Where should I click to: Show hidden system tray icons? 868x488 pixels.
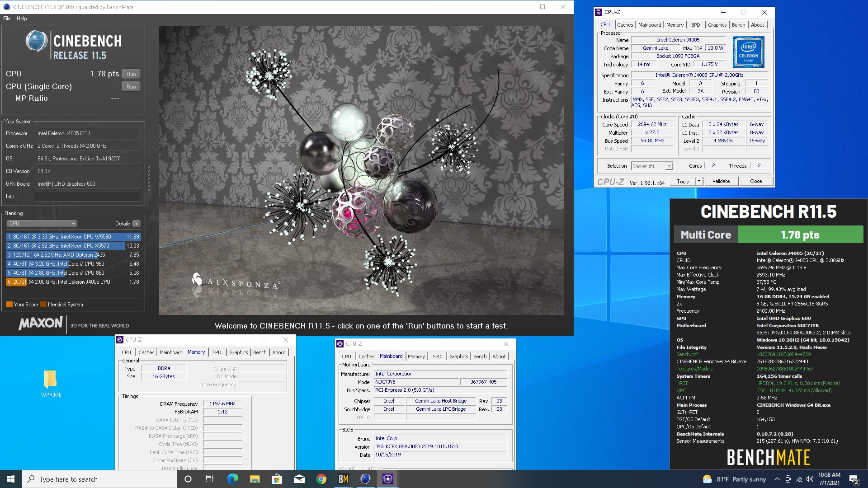click(777, 479)
